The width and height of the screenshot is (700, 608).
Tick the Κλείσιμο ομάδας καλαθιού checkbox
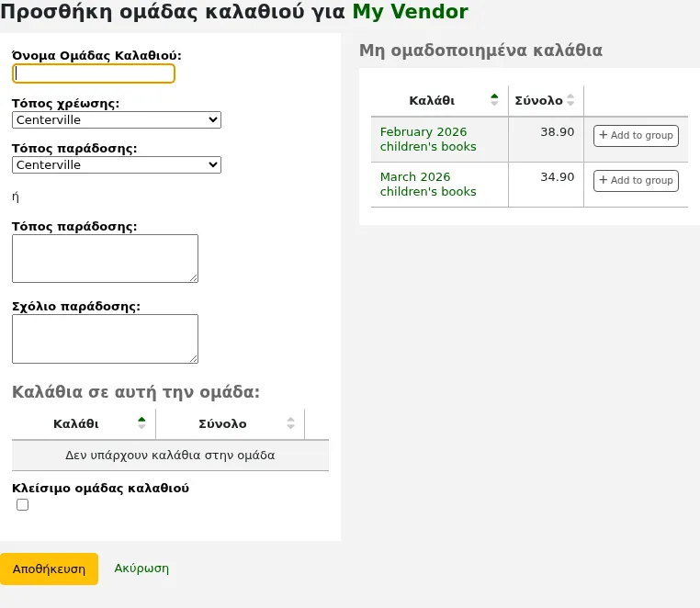22,504
